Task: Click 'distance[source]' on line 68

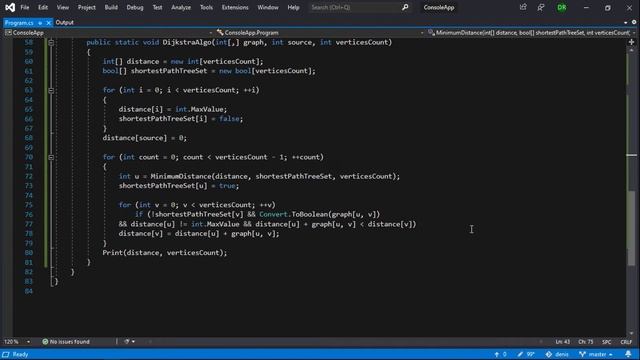Action: (135, 138)
